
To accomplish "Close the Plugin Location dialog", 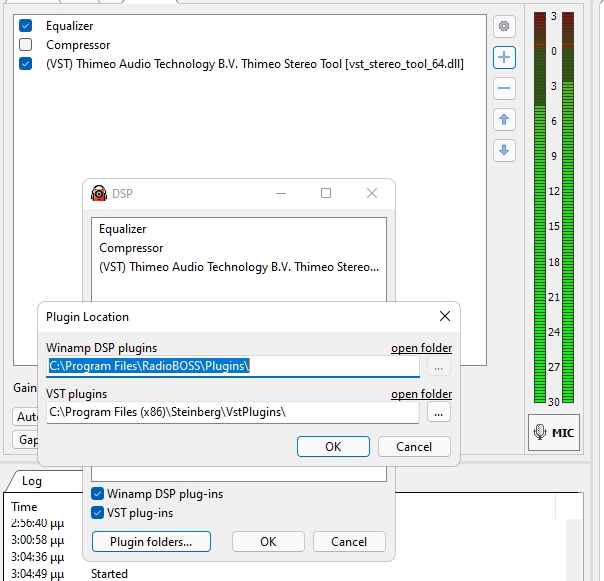I will [x=445, y=316].
